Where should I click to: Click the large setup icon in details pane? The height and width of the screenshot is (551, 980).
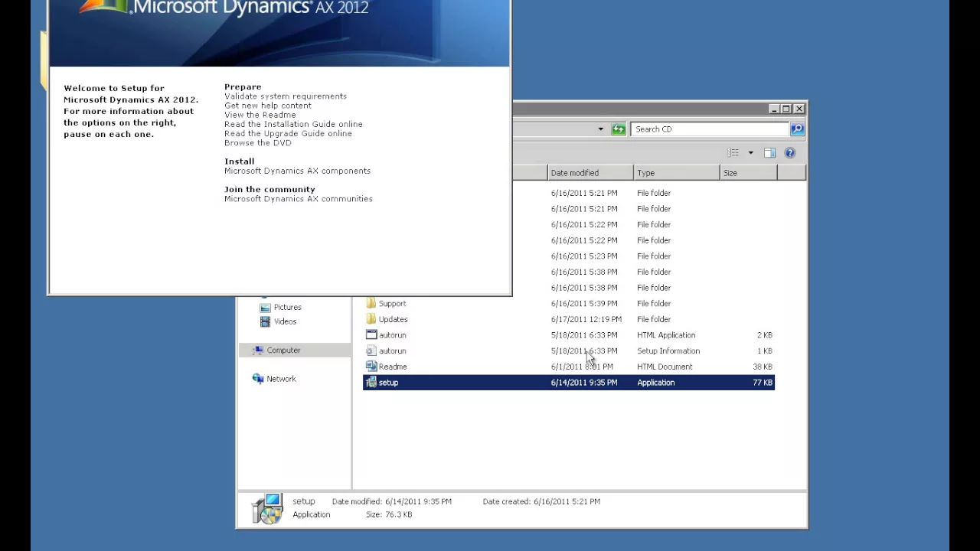click(267, 509)
